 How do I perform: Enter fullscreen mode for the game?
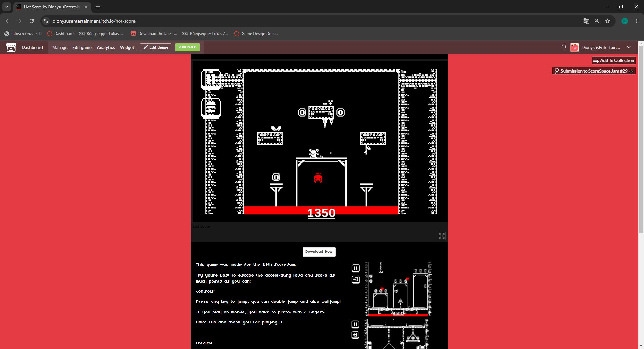(441, 236)
